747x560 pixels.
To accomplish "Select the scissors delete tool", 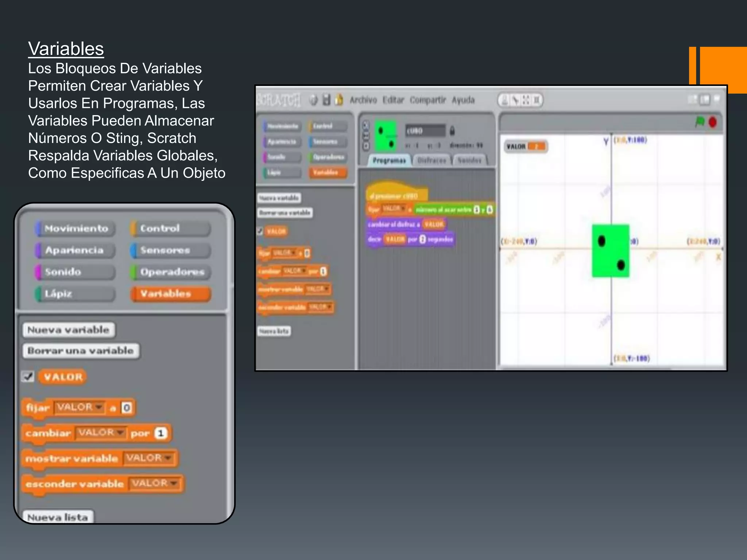I will coord(515,100).
